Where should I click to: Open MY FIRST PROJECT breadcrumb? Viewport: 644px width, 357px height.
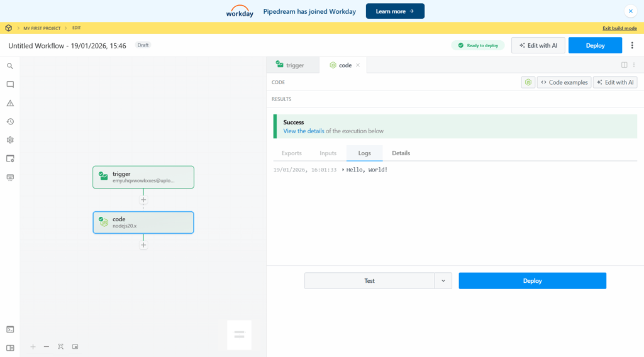42,28
